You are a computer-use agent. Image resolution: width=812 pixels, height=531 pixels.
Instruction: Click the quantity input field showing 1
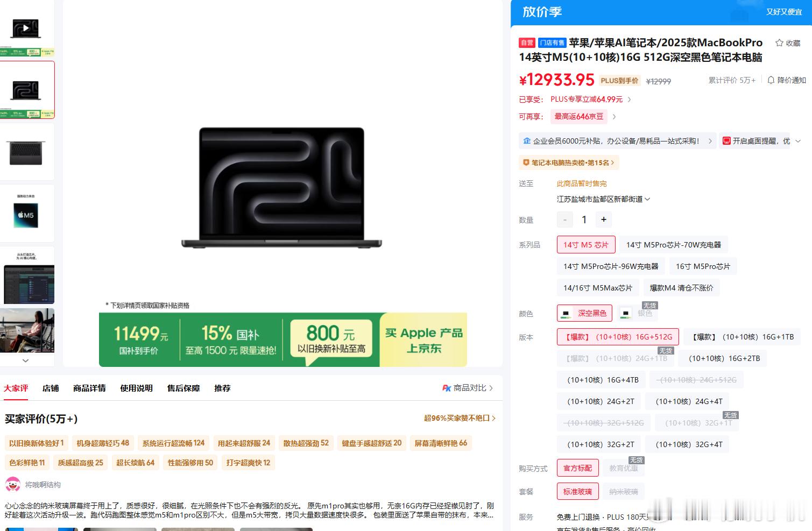584,220
